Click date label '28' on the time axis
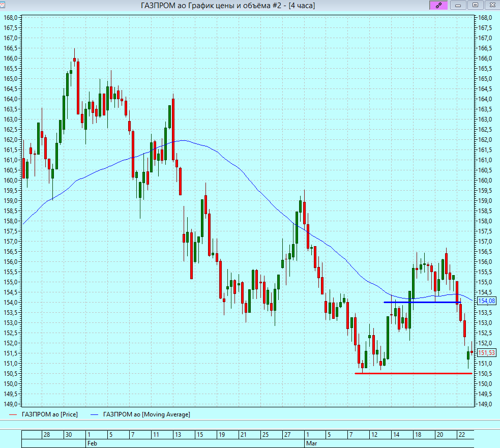 click(47, 435)
